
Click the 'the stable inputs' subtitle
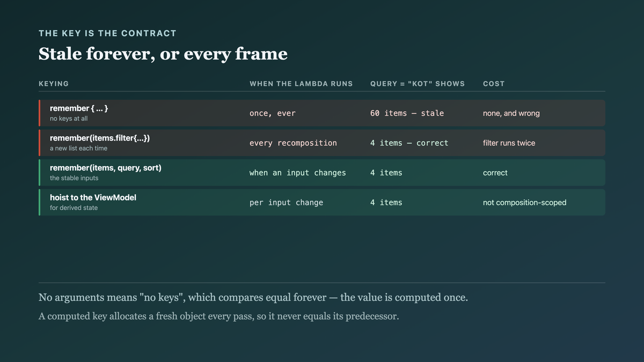click(x=74, y=178)
